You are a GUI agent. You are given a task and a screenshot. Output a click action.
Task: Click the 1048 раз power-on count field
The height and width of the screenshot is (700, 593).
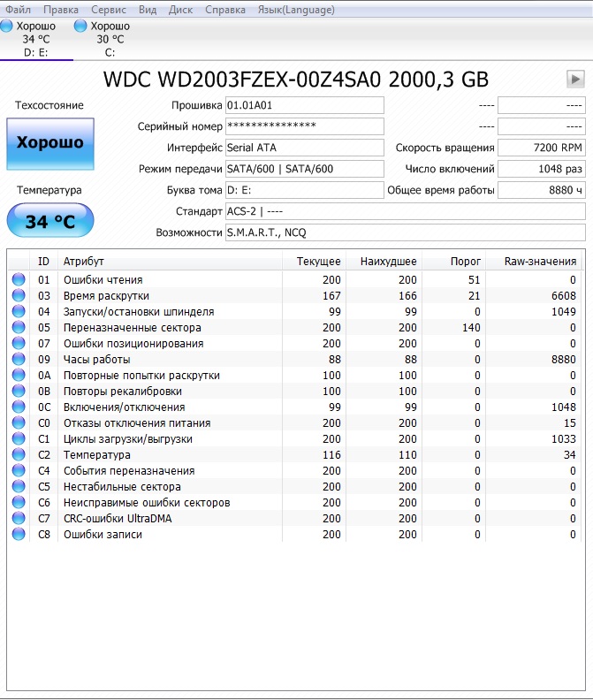click(x=542, y=169)
